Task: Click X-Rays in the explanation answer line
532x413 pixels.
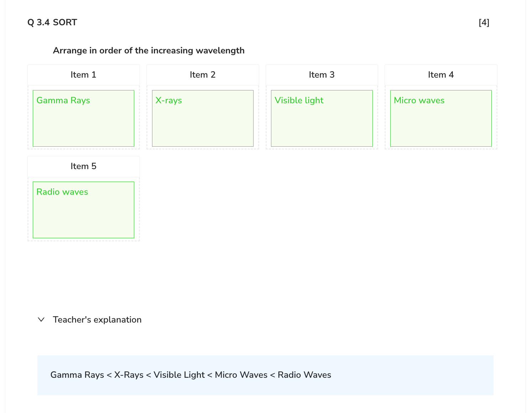Action: tap(129, 375)
